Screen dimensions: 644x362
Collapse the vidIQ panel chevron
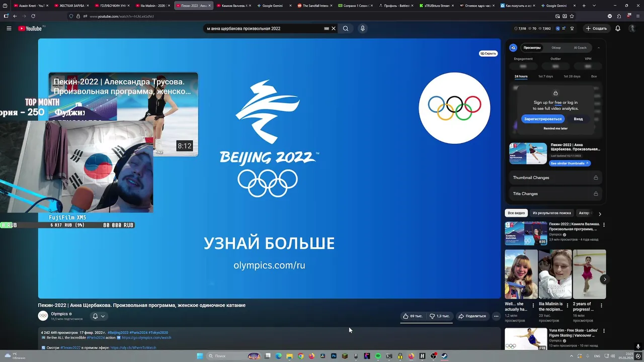click(x=599, y=48)
